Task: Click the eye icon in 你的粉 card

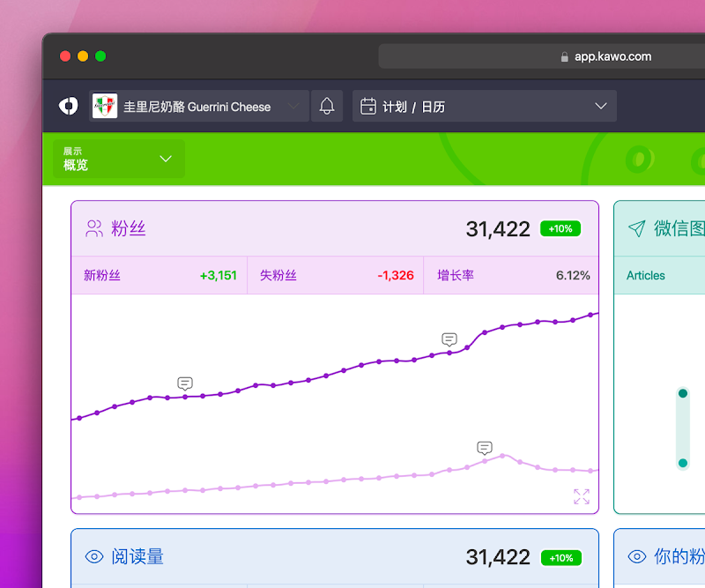Action: (636, 556)
